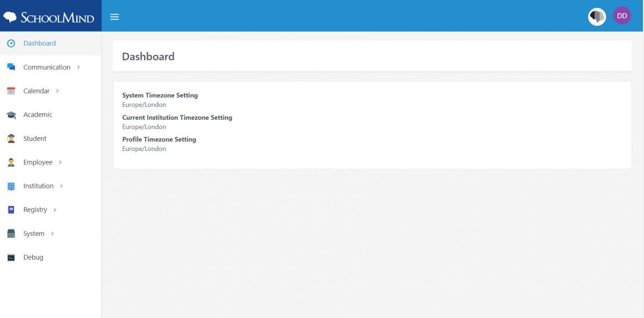Open the Academic menu item

(38, 115)
